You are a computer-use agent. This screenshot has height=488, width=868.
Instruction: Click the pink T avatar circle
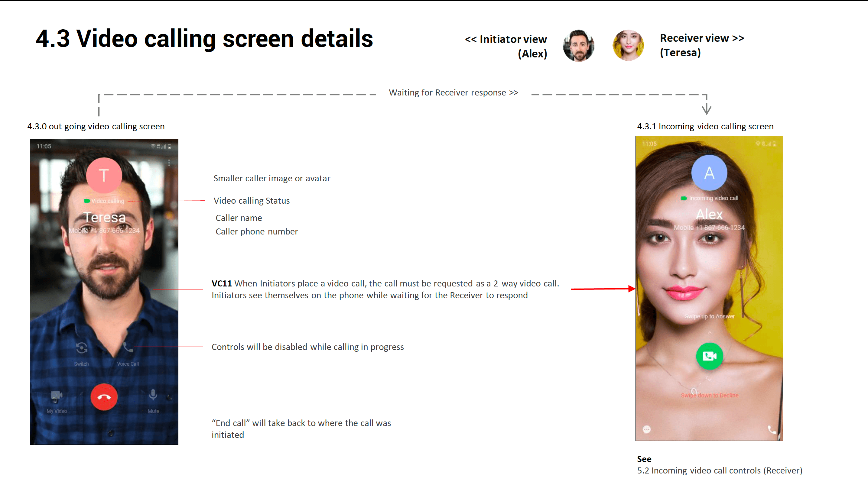click(104, 176)
